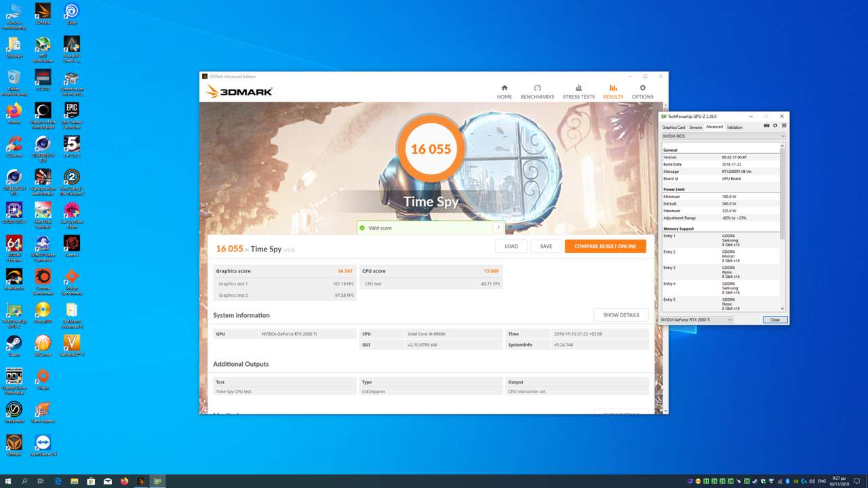The width and height of the screenshot is (868, 488).
Task: Select the Superposition Benchmark desktop icon
Action: click(43, 181)
